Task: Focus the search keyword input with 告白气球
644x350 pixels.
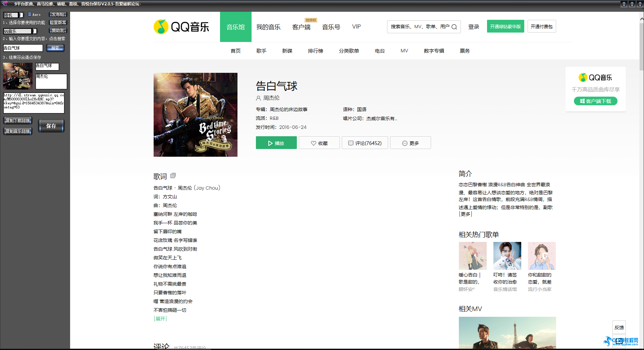Action: click(x=23, y=48)
